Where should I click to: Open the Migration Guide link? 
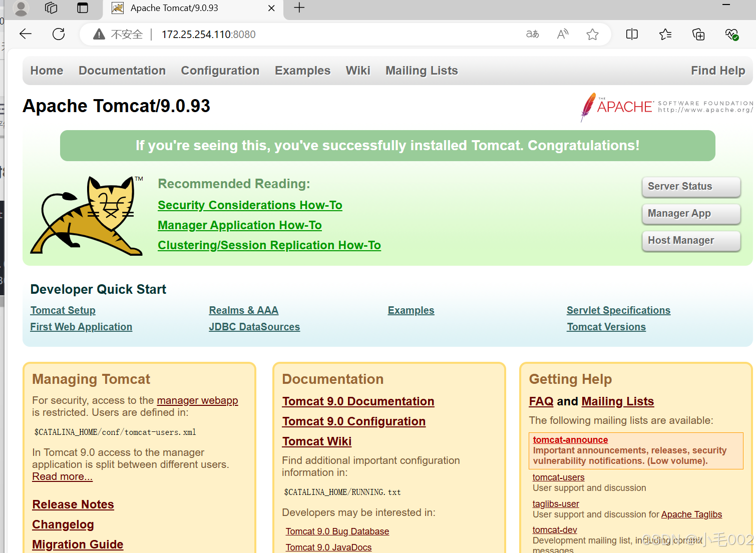point(78,544)
